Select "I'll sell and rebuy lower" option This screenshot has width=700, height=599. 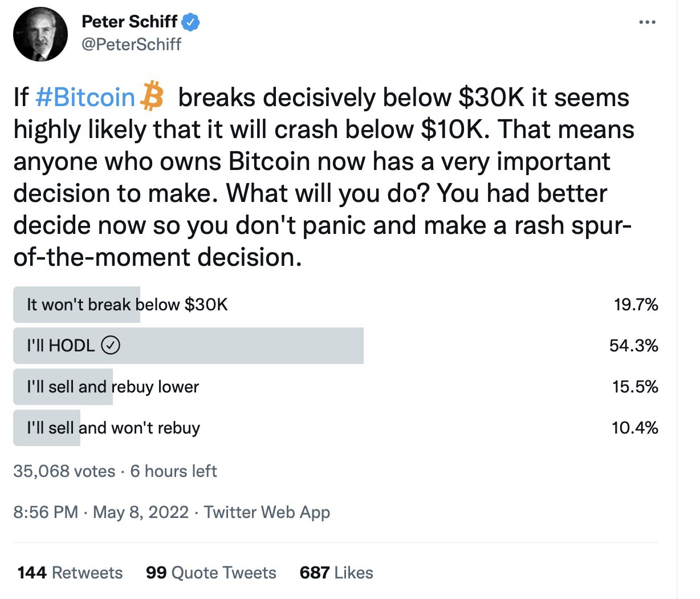point(113,387)
